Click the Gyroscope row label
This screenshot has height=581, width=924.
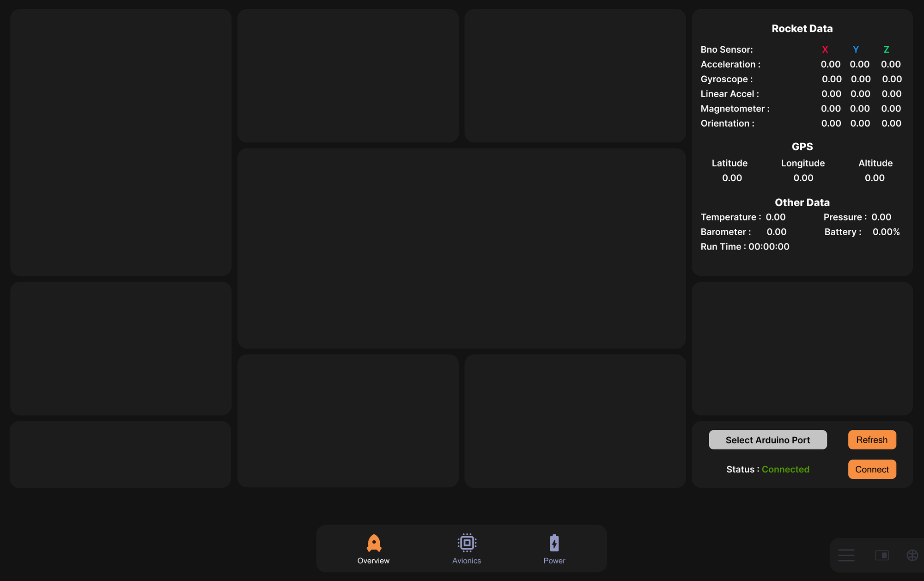(727, 79)
